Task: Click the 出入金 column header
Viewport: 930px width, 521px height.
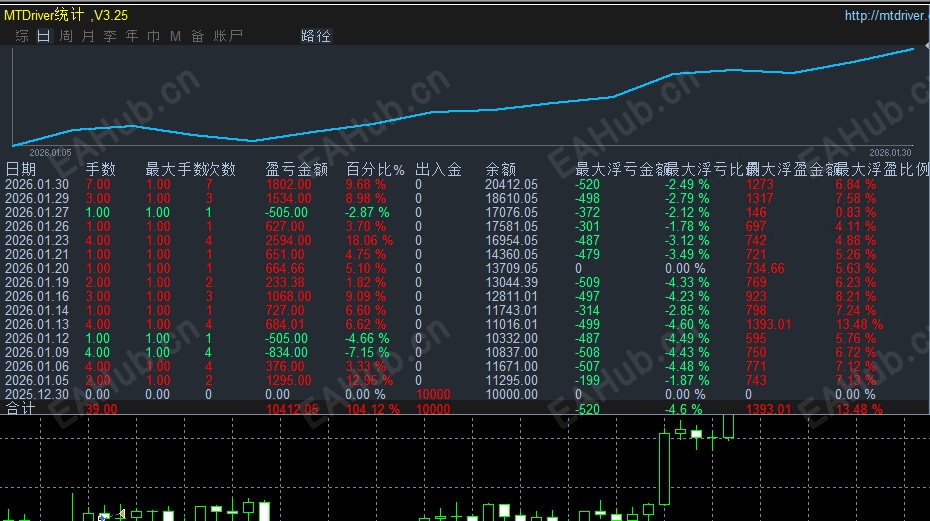Action: [438, 170]
